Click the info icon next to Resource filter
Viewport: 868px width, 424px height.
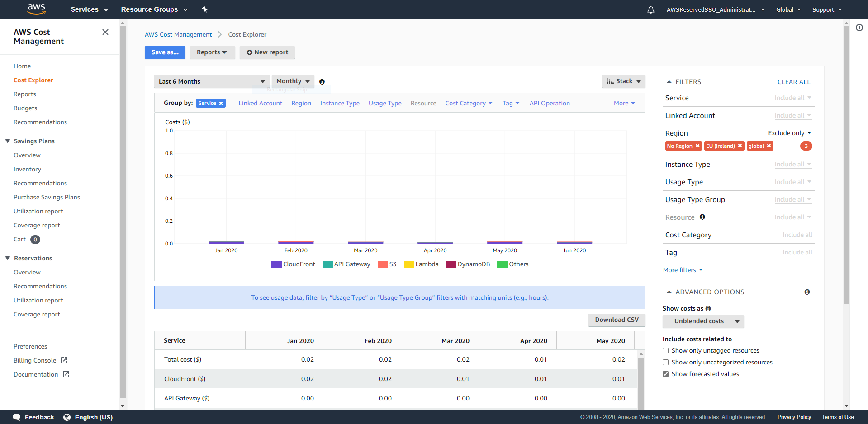click(x=702, y=217)
